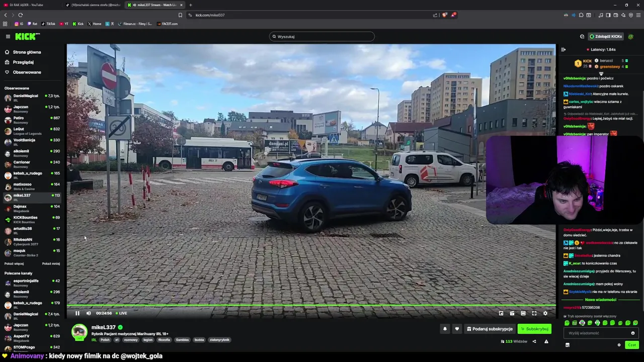The image size is (644, 362).
Task: Open the hamburger sidebar menu
Action: pos(8,36)
